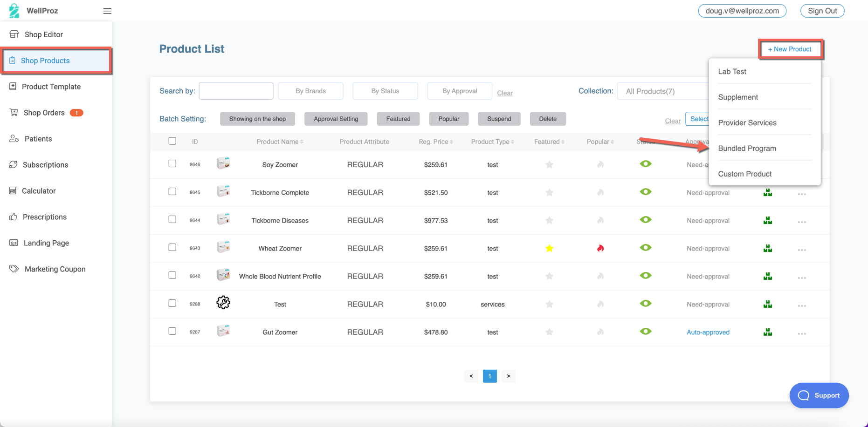Screen dimensions: 868x427
Task: Toggle Wheat Zoomer popular flame icon
Action: pyautogui.click(x=600, y=248)
